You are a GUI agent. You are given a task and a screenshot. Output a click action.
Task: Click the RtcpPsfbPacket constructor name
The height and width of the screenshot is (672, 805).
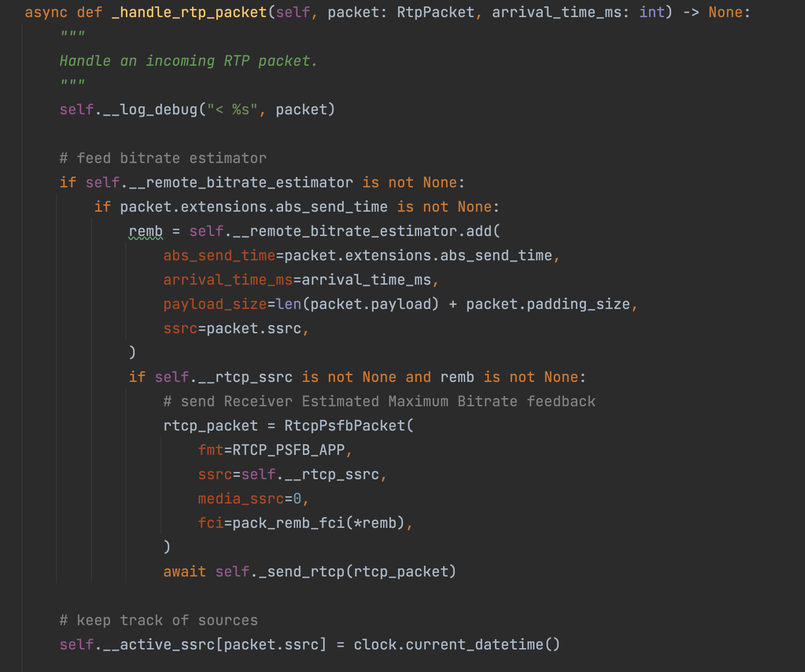(x=345, y=426)
